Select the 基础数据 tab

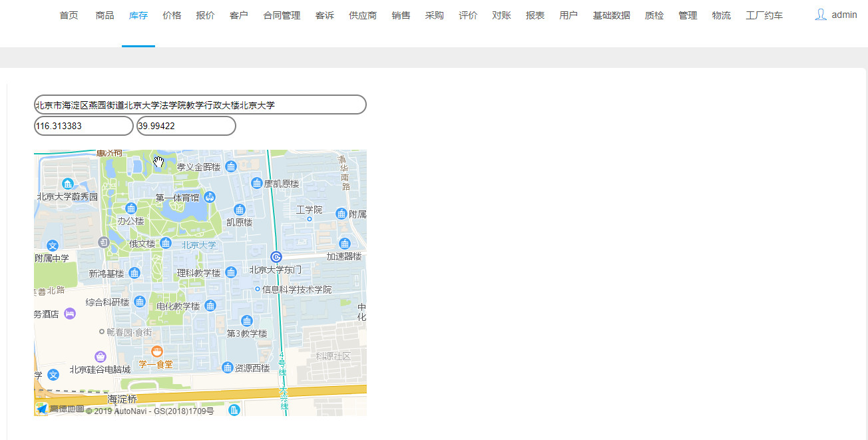tap(611, 15)
